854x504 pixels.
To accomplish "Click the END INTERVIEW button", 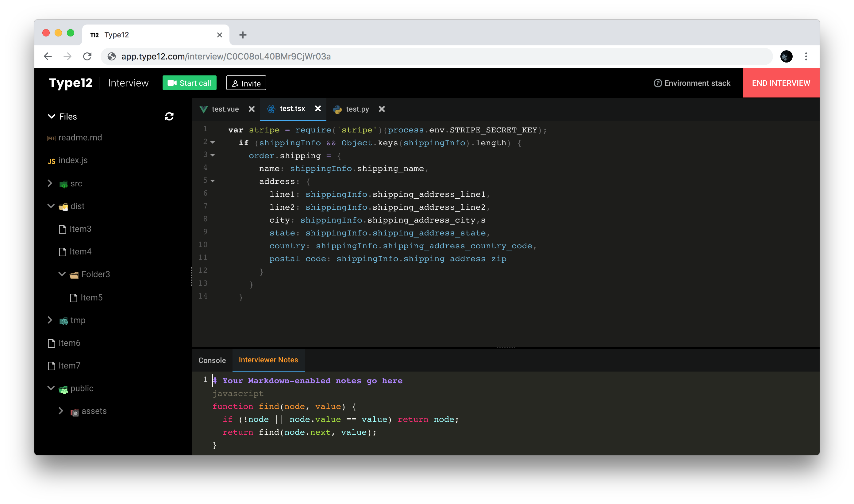I will coord(781,83).
